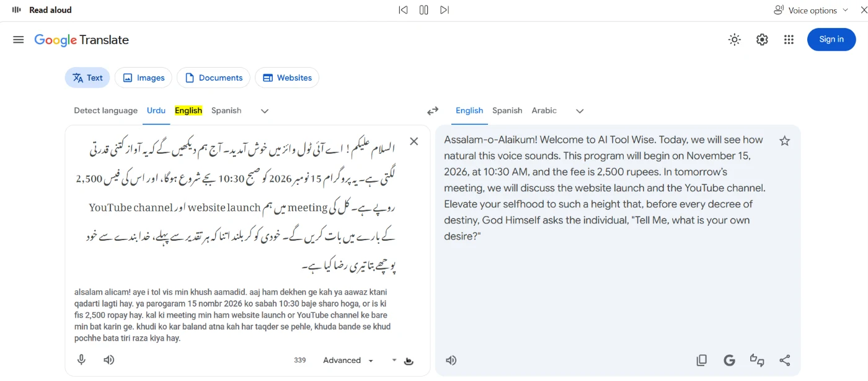Screen dimensions: 868x381
Task: Clear the source text
Action: point(414,141)
